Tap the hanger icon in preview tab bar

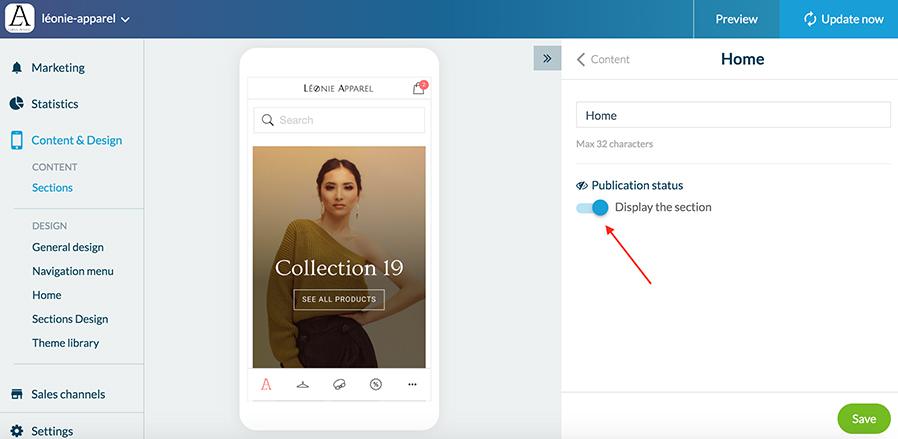pos(302,384)
